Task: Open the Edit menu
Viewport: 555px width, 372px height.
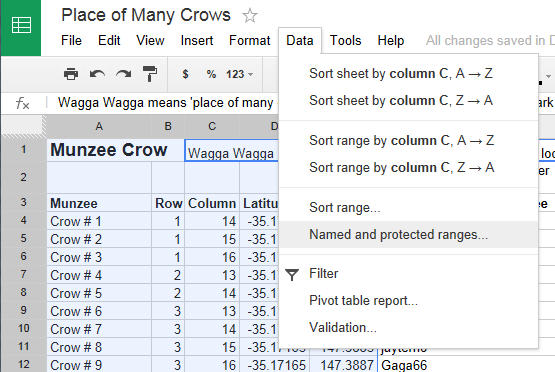Action: pyautogui.click(x=109, y=40)
